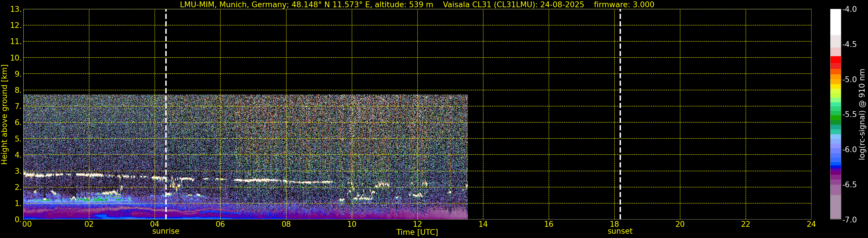Click time axis tick "12" under the plot
The width and height of the screenshot is (868, 238).
tap(417, 224)
